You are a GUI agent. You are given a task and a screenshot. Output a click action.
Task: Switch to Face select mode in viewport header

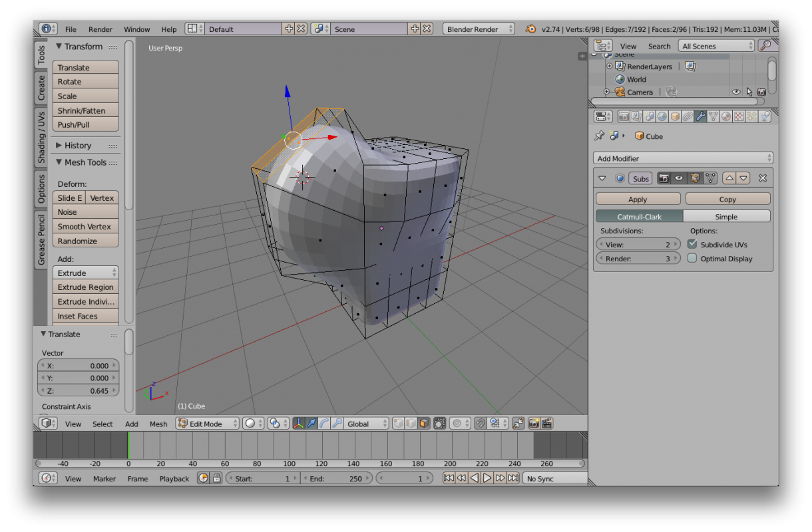tap(423, 424)
